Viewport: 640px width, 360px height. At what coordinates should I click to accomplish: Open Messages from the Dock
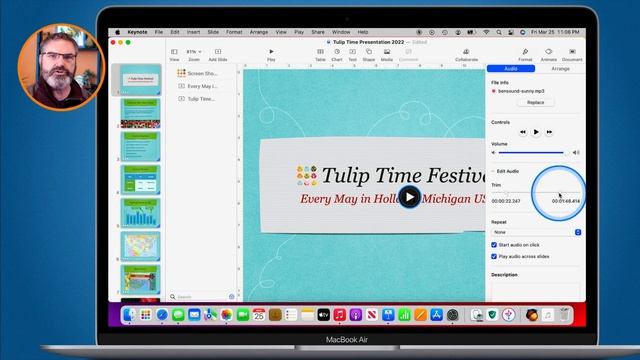[x=178, y=315]
